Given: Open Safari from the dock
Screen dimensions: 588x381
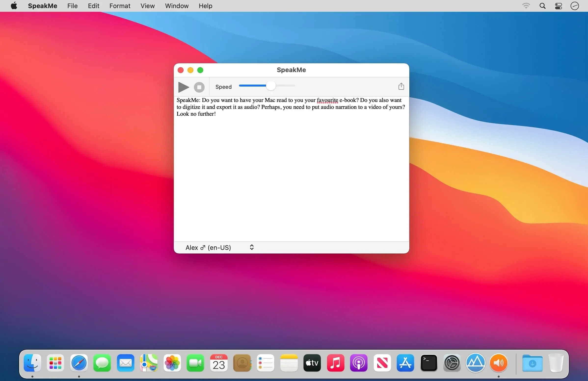Looking at the screenshot, I should [x=79, y=363].
